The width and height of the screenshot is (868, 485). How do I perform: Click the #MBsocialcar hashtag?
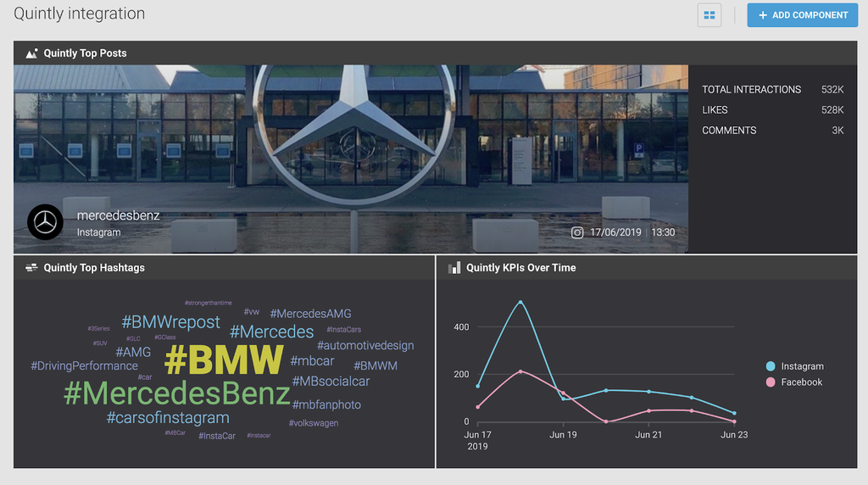coord(331,382)
